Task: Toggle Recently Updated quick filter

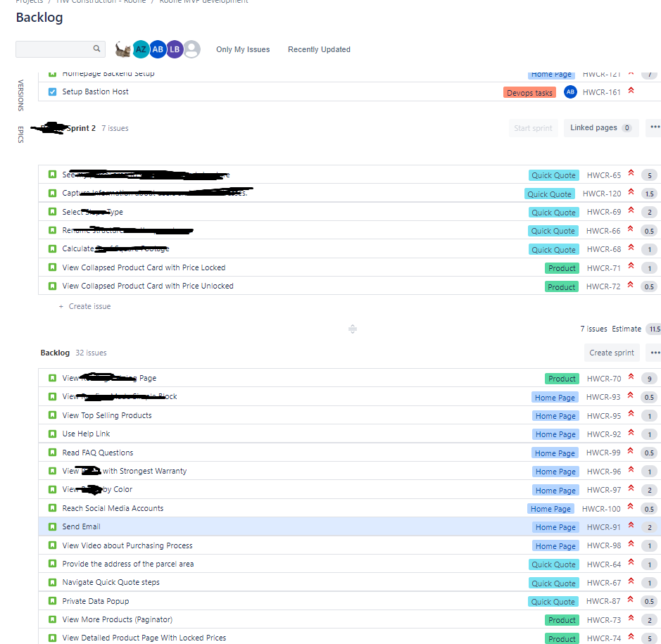Action: click(319, 49)
